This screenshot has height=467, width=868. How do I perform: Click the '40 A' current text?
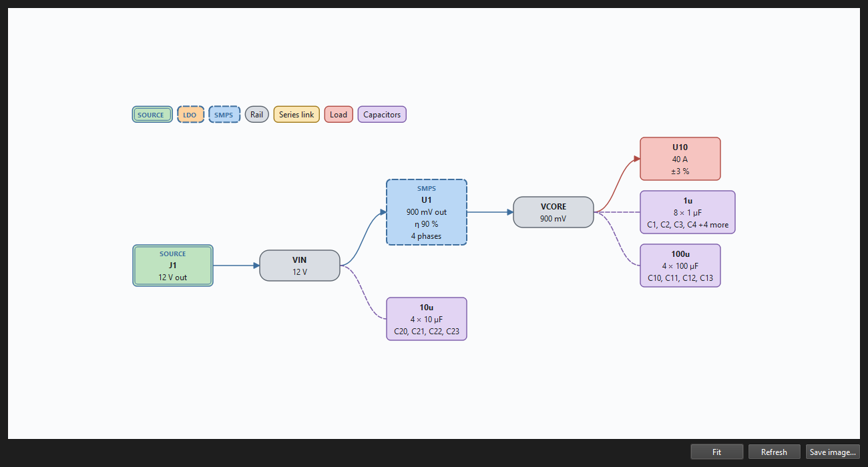tap(680, 159)
